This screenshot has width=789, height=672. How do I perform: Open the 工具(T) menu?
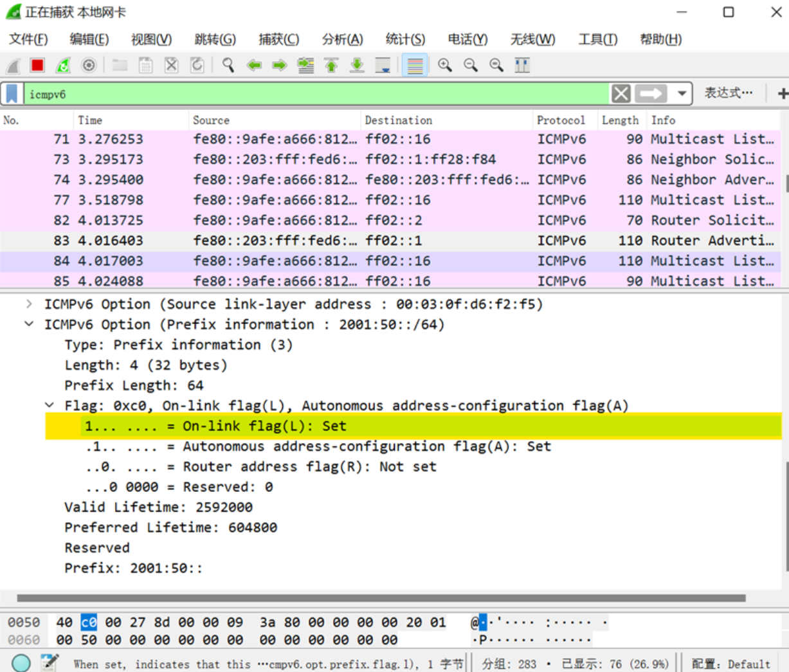click(x=598, y=39)
